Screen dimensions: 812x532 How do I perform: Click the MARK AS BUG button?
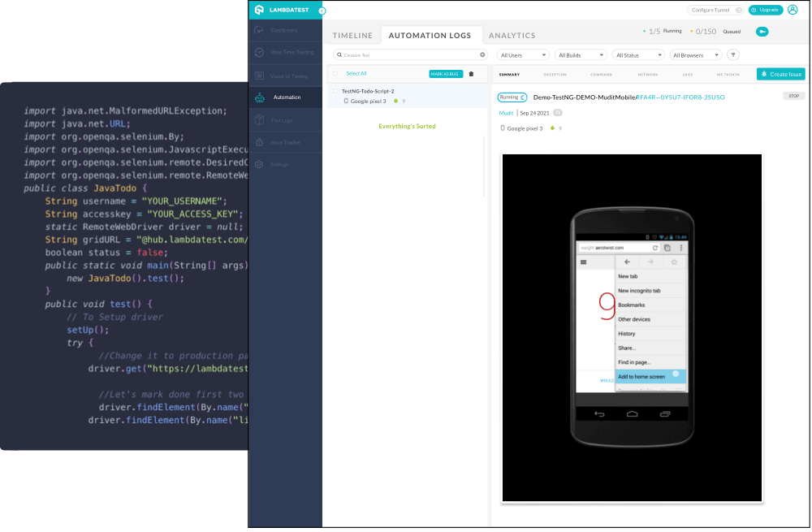click(446, 74)
